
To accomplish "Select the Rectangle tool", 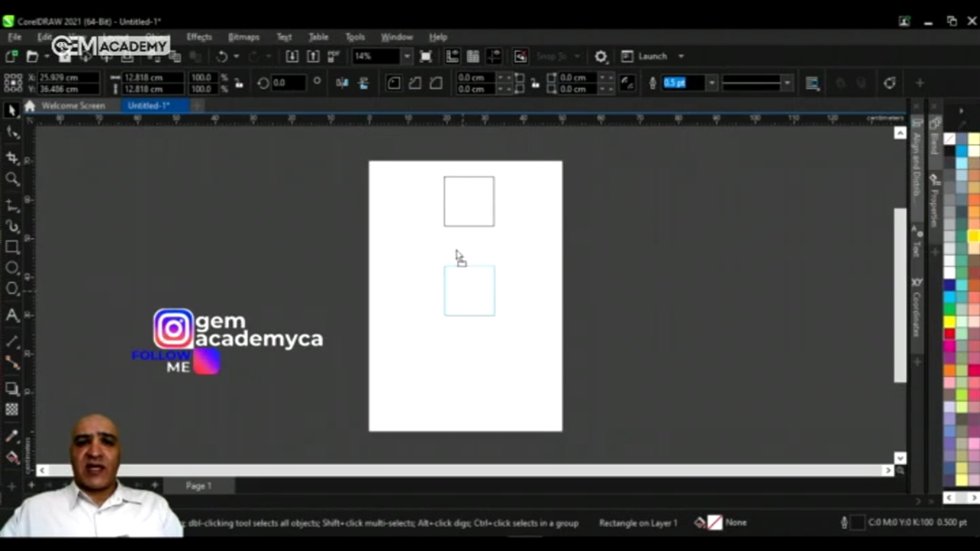I will 12,246.
